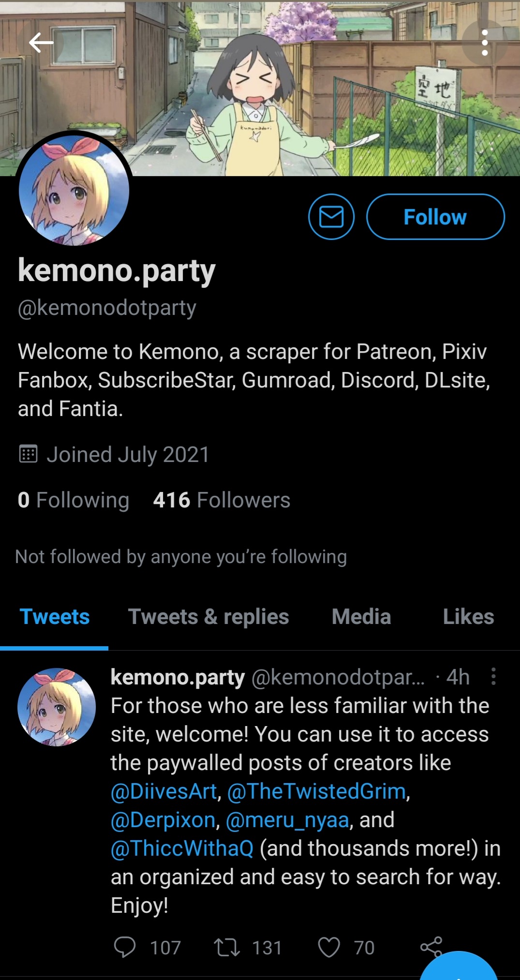Screen dimensions: 520x980
Task: Open the Media tab
Action: 361,617
